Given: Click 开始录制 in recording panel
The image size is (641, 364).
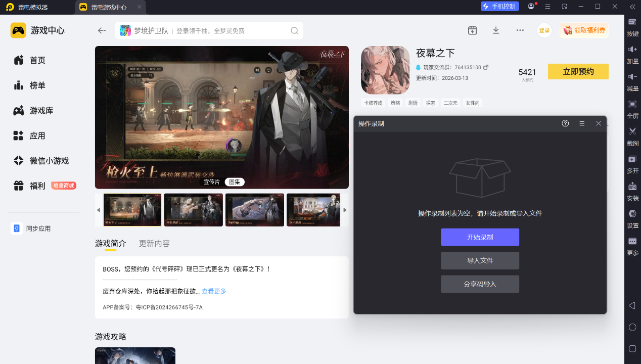Looking at the screenshot, I should tap(480, 237).
